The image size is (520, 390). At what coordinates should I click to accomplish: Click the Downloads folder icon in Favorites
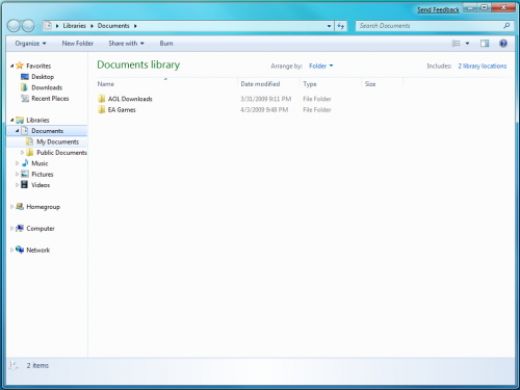(24, 87)
